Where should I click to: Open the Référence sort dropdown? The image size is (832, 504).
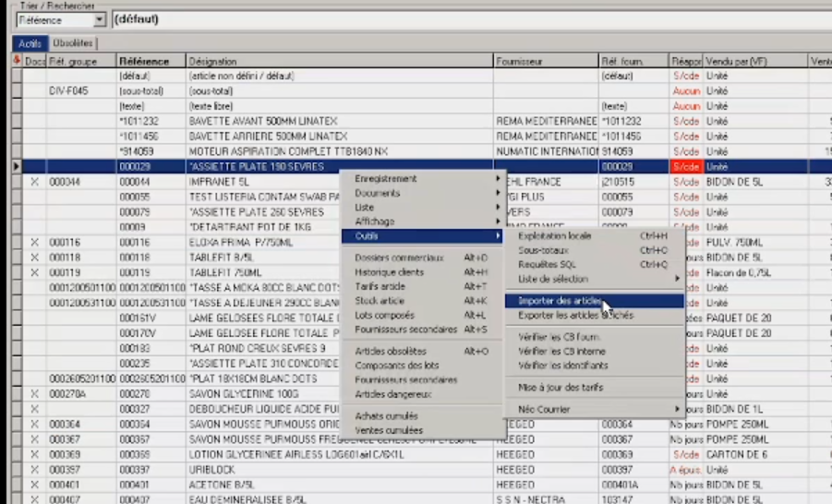click(x=100, y=20)
